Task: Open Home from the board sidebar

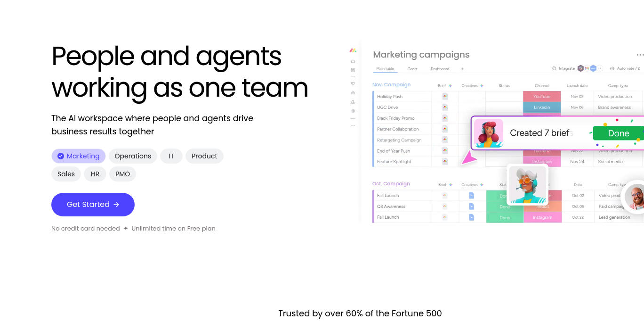Action: coord(353,61)
